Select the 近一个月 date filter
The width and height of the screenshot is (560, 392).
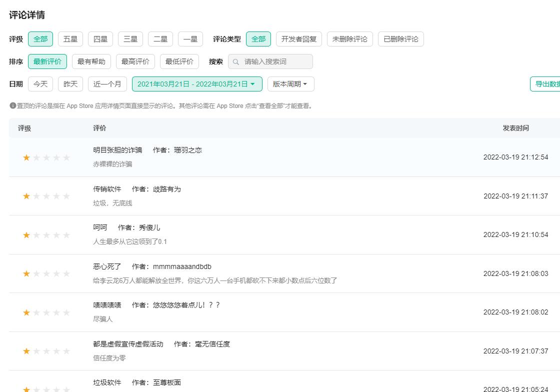pyautogui.click(x=107, y=84)
